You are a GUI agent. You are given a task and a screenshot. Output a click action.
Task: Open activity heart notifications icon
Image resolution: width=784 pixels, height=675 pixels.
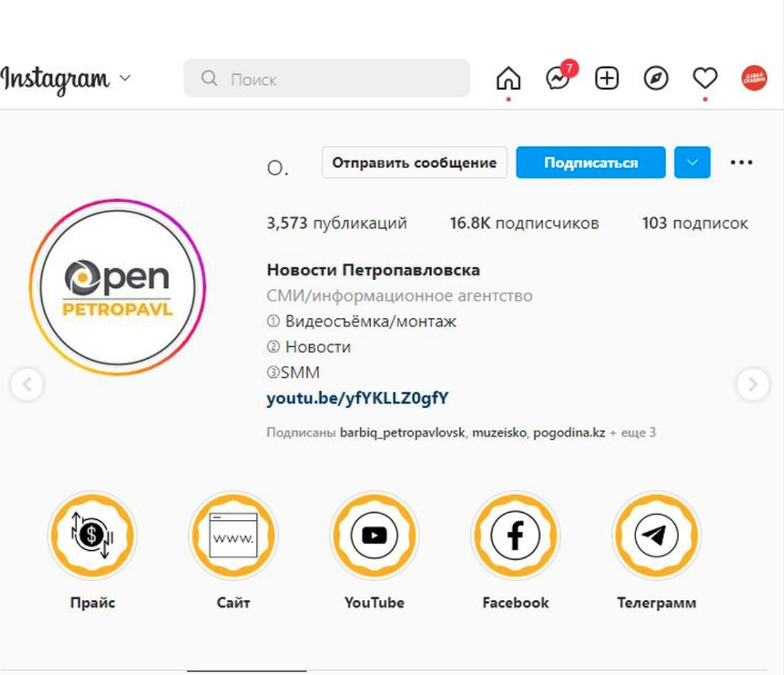pyautogui.click(x=705, y=78)
